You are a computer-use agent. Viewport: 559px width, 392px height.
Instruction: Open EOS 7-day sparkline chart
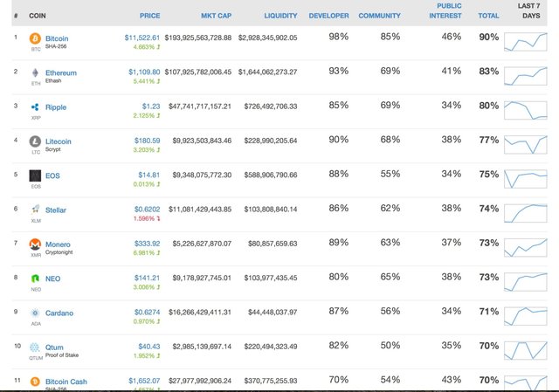point(526,179)
